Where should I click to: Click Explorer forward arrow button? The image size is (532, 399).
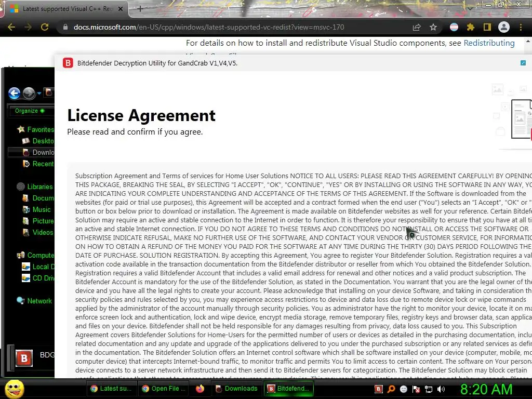pyautogui.click(x=29, y=93)
